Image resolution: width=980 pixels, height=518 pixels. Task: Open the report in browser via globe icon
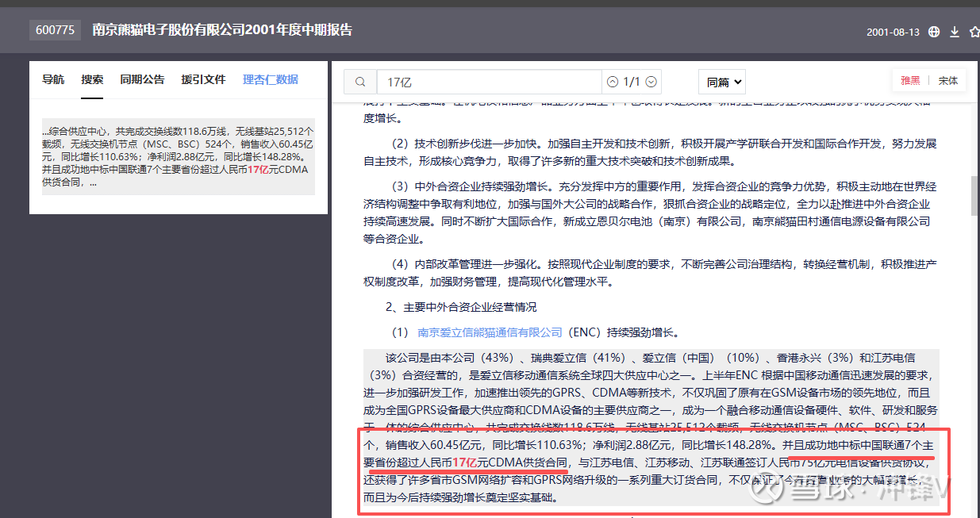(934, 32)
